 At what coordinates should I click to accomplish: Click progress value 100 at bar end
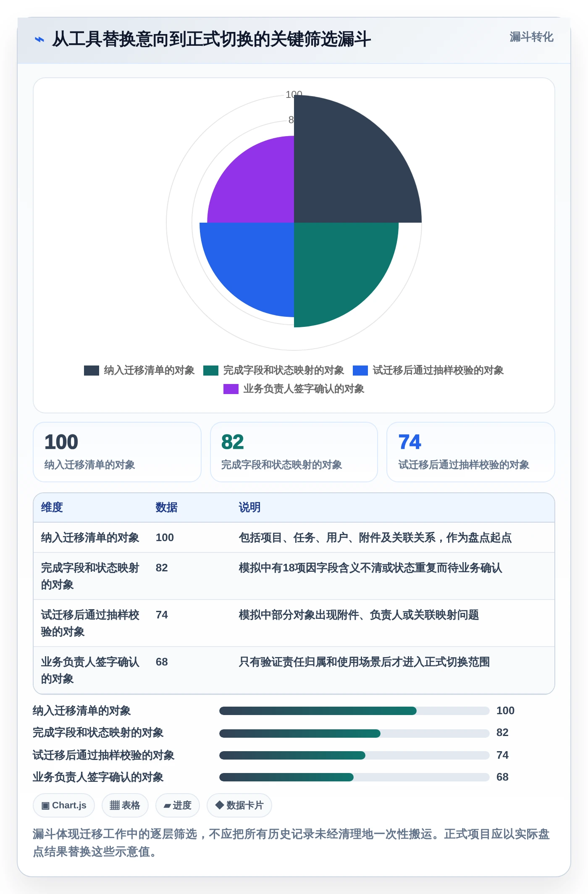(505, 710)
